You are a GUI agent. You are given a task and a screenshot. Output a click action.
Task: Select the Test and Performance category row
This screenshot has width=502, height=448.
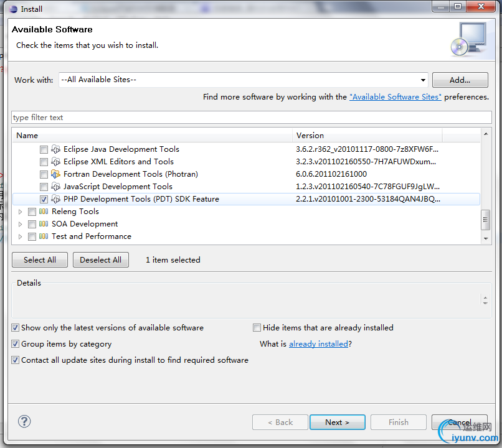(246, 236)
